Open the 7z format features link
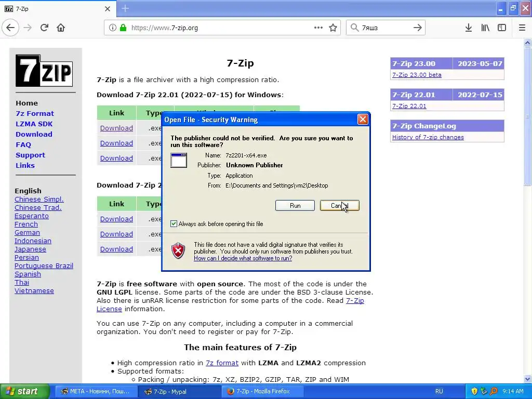The image size is (532, 399). point(222,363)
